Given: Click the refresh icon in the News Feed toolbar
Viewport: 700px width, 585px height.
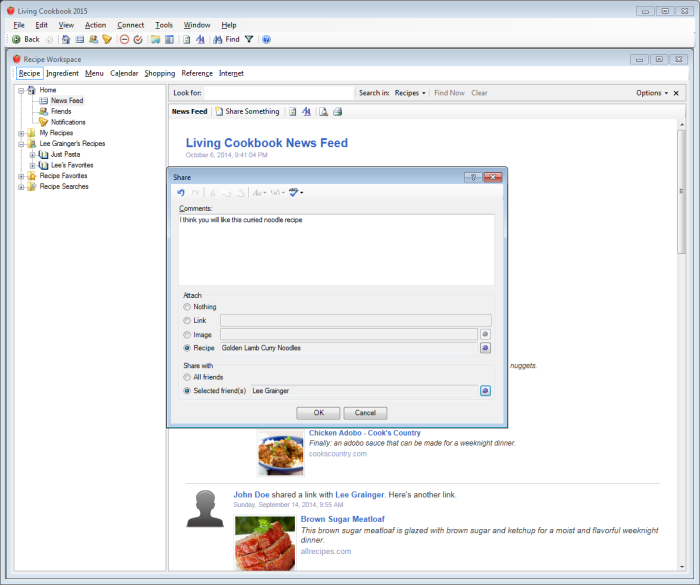Looking at the screenshot, I should [x=292, y=112].
